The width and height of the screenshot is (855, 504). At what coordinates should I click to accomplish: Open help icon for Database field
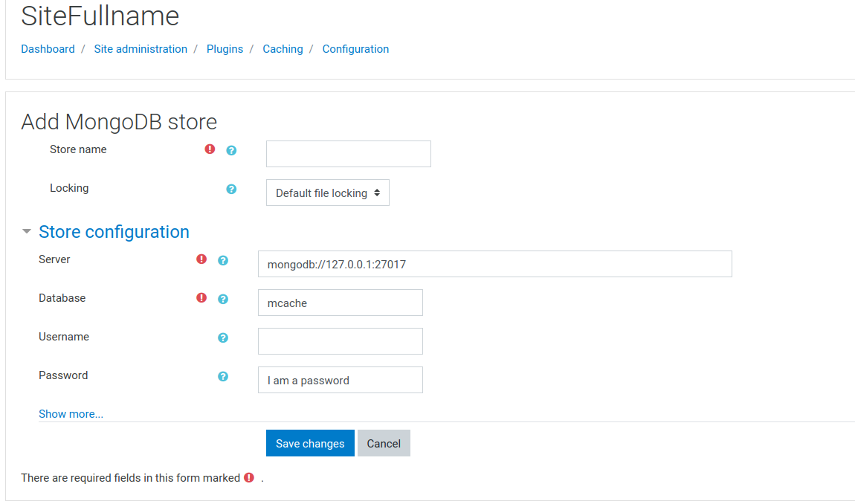click(223, 299)
